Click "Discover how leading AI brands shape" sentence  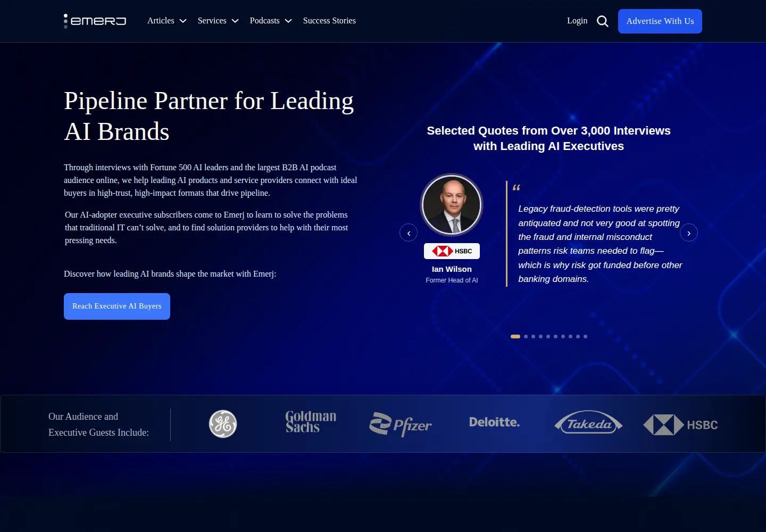170,274
